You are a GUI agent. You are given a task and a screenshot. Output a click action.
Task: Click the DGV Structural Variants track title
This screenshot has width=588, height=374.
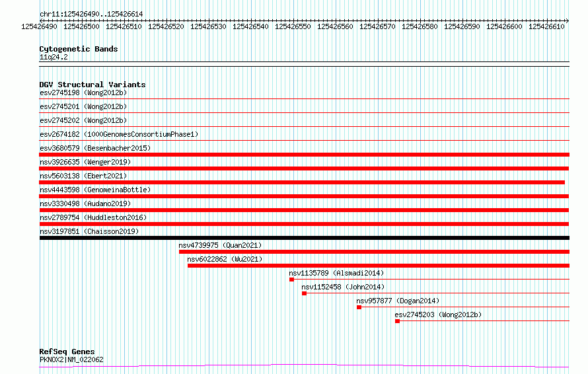pos(92,85)
